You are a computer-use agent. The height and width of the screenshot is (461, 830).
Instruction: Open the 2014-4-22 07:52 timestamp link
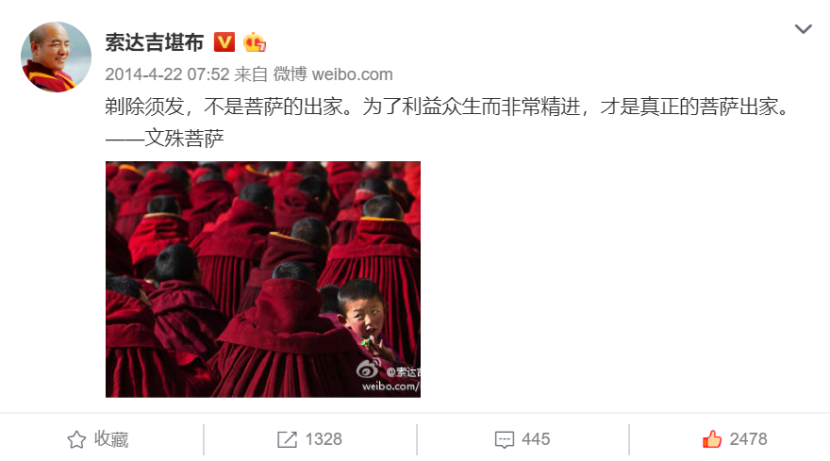coord(167,74)
